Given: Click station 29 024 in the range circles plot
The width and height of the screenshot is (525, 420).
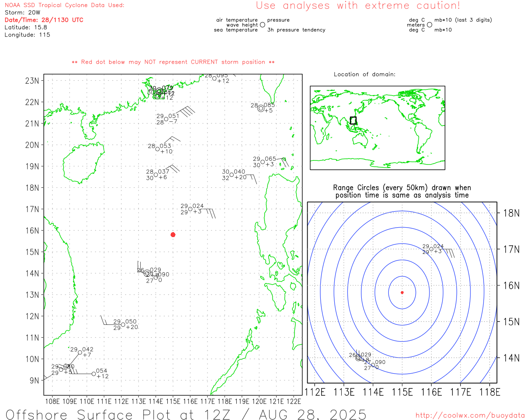Looking at the screenshot, I should [431, 249].
